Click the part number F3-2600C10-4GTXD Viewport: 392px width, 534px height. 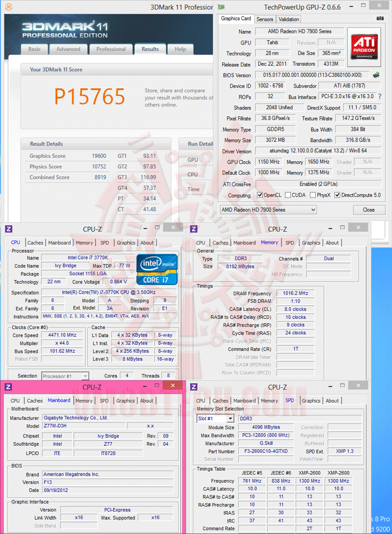tap(266, 451)
